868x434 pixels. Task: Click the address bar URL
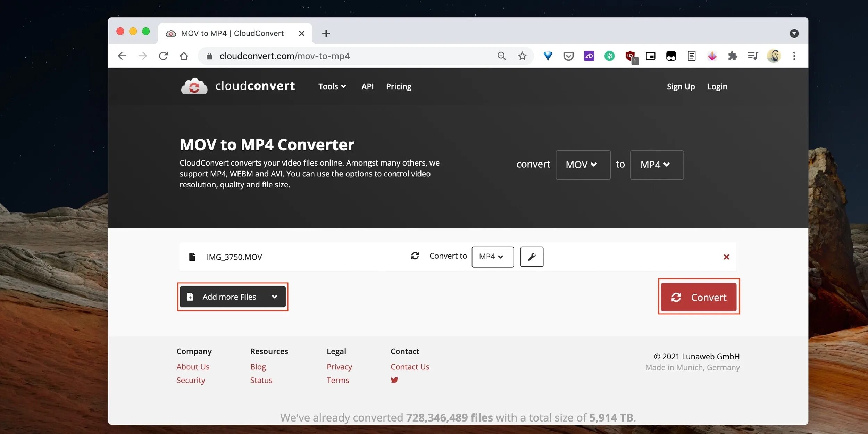point(285,56)
